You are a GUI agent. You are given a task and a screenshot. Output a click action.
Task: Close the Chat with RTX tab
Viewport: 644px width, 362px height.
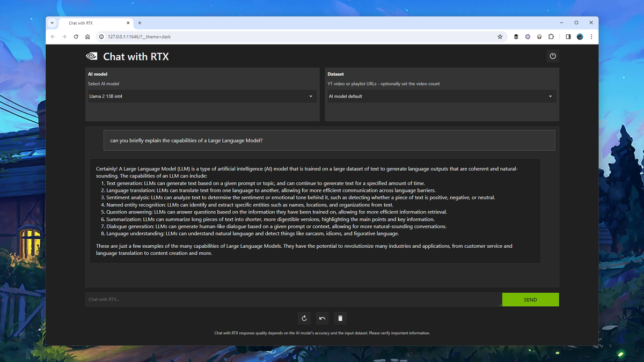point(128,23)
